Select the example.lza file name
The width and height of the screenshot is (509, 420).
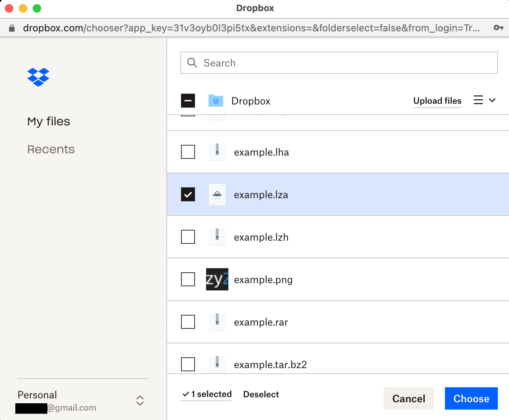pyautogui.click(x=261, y=195)
